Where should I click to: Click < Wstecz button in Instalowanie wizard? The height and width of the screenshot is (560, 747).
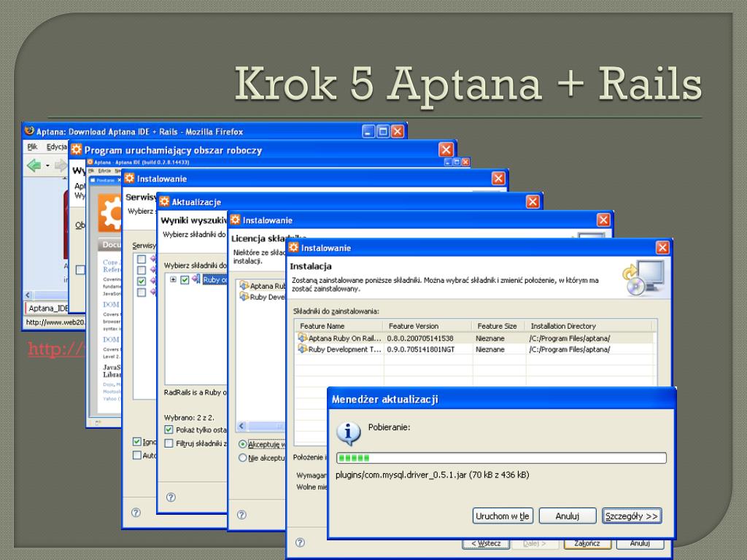tap(486, 544)
